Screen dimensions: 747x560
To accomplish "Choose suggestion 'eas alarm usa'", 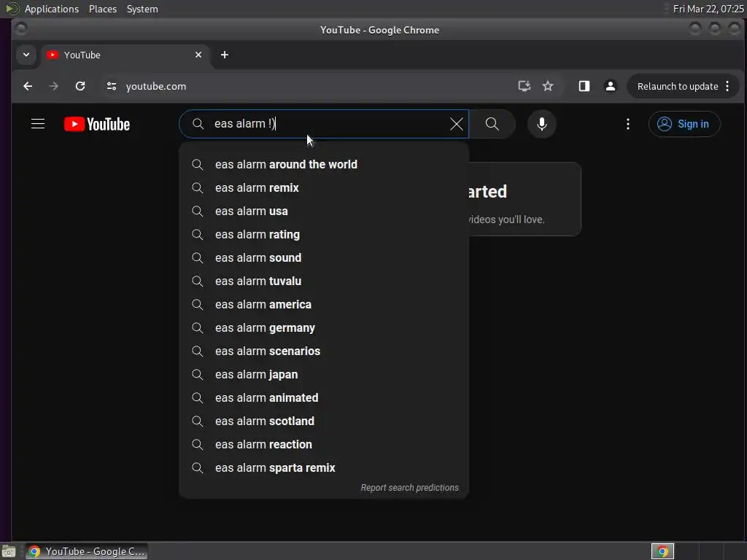I will (324, 211).
